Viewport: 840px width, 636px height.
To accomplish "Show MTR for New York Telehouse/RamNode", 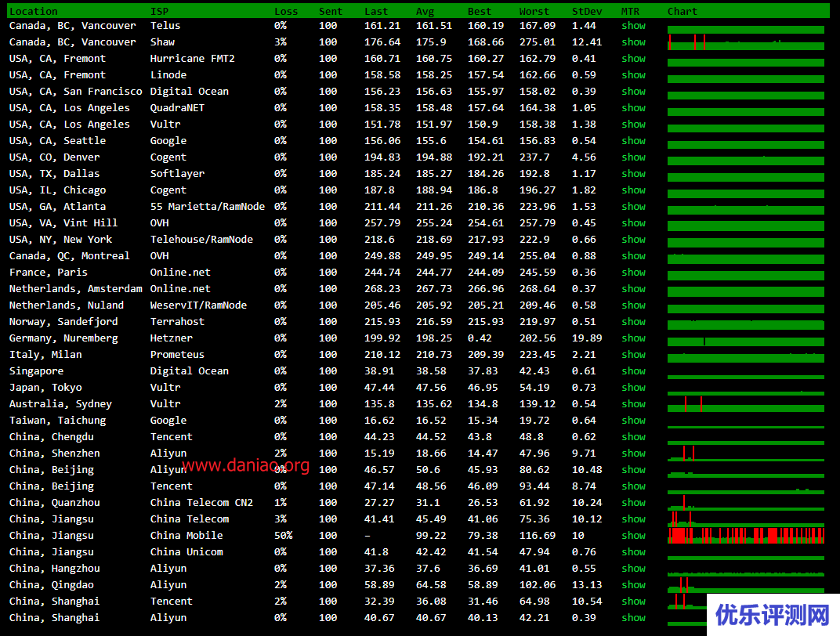I will point(633,240).
